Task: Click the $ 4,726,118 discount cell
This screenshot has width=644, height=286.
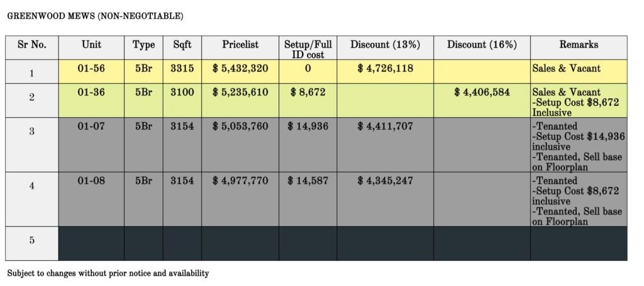Action: (386, 72)
